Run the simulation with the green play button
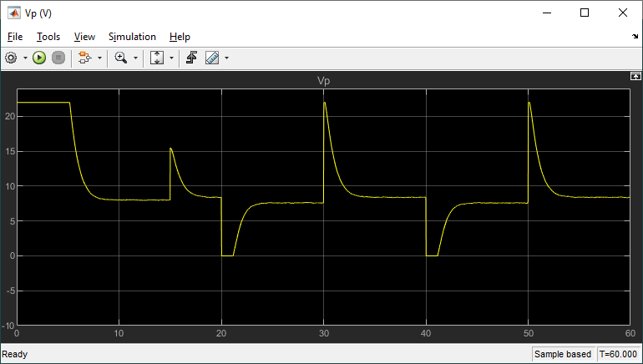The image size is (643, 364). pos(39,58)
